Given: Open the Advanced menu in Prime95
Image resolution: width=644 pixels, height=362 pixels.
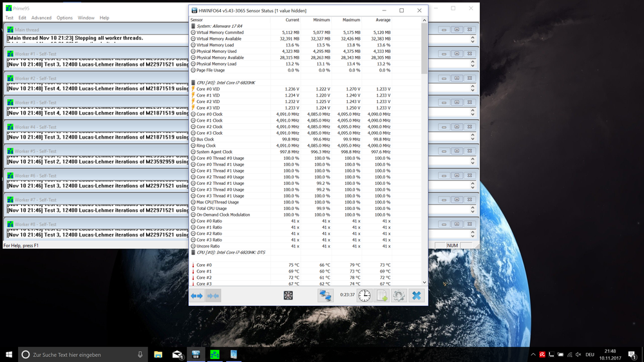Looking at the screenshot, I should point(41,18).
